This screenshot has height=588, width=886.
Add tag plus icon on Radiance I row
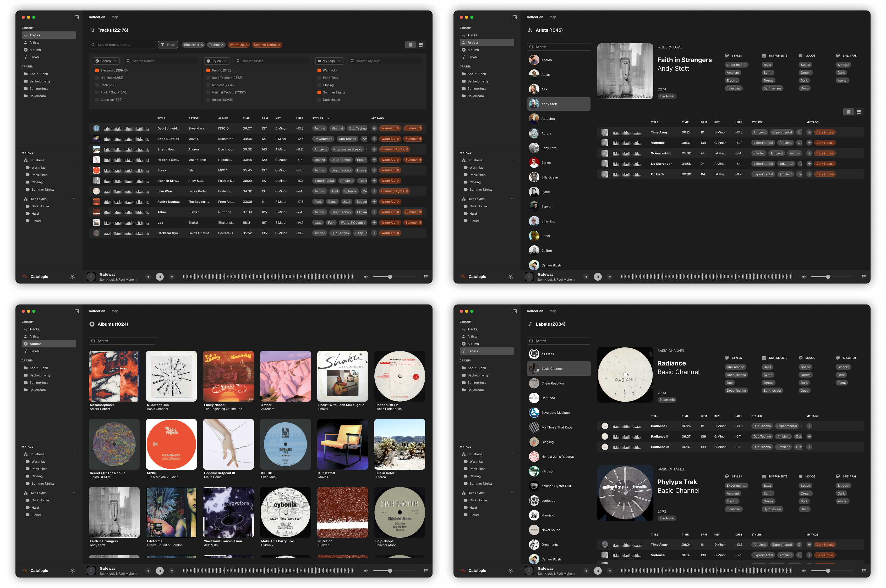[x=809, y=426]
